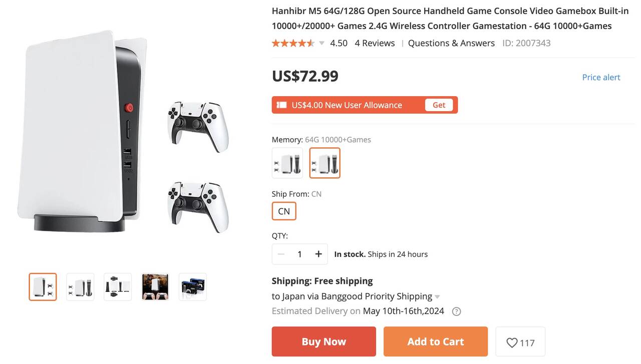641x364 pixels.
Task: Click the coupon icon in allowance banner
Action: point(281,105)
